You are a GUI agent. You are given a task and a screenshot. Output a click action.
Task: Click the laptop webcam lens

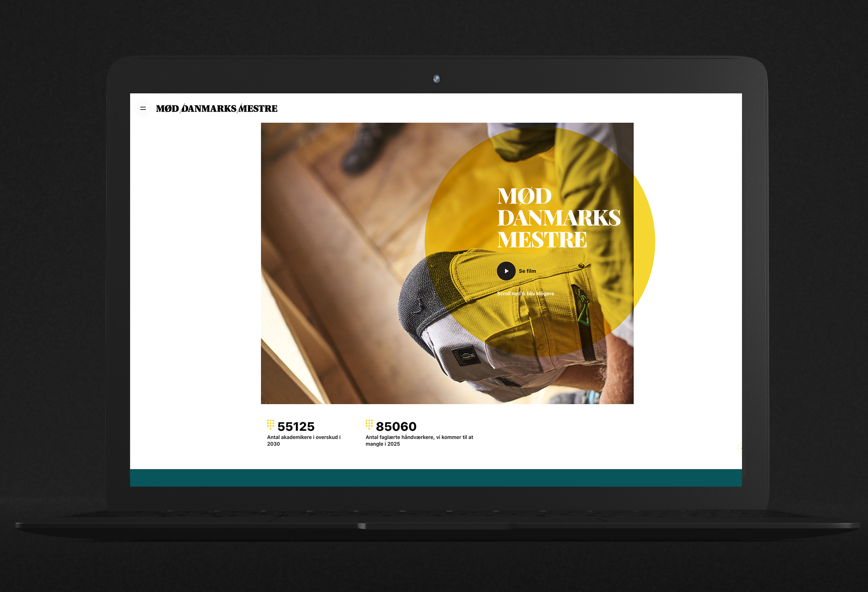[436, 79]
